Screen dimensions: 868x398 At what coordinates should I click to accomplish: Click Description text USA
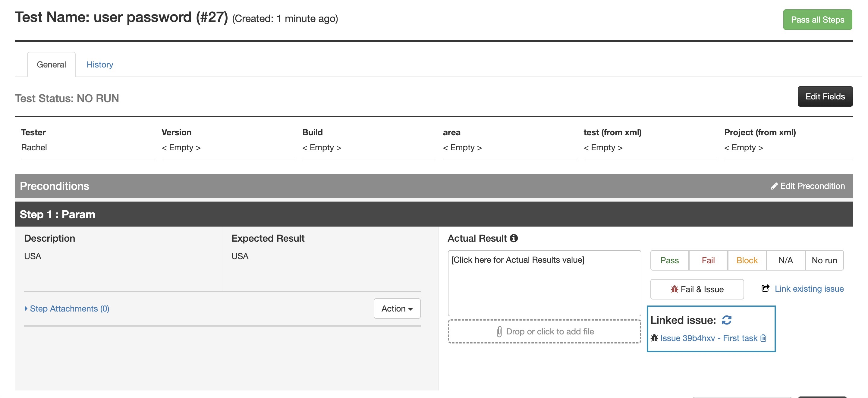33,256
